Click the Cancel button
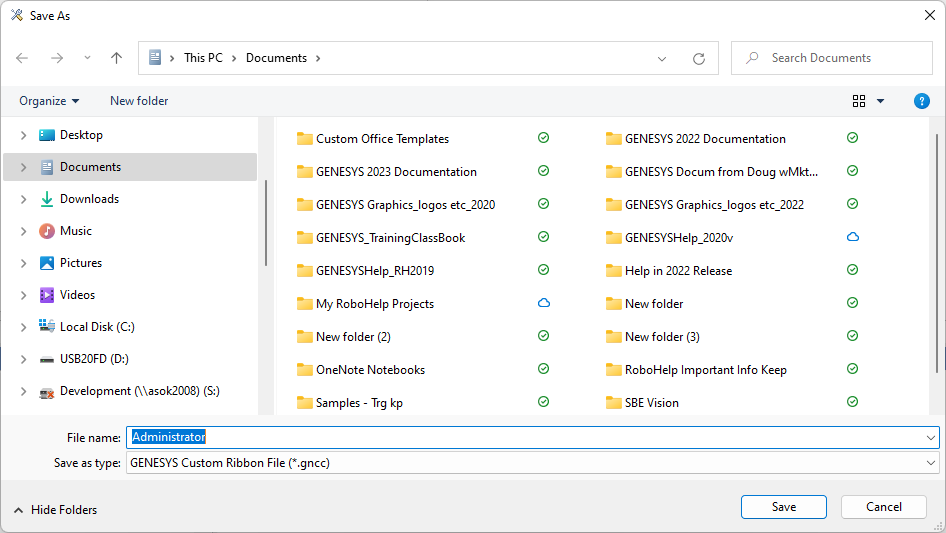The height and width of the screenshot is (533, 946). click(x=883, y=507)
